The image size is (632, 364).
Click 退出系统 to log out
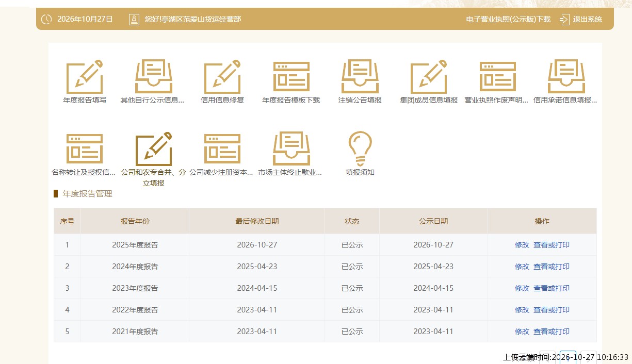[587, 19]
